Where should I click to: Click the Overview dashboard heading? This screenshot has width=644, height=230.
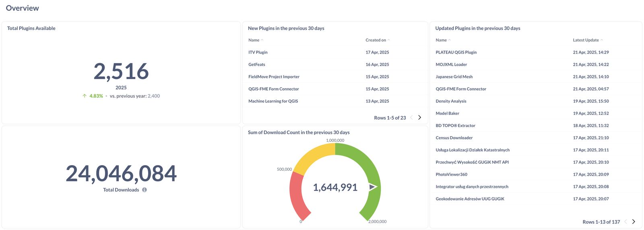tap(23, 8)
